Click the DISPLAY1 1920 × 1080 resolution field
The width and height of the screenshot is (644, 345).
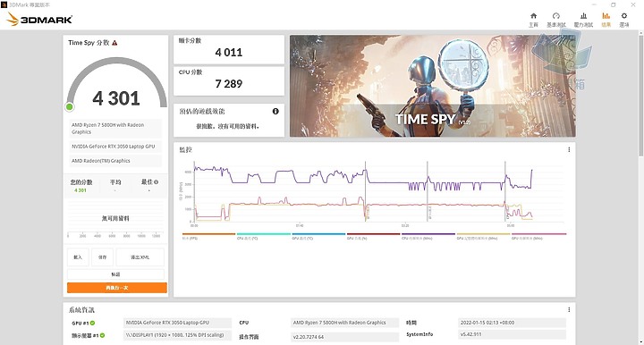pyautogui.click(x=177, y=335)
